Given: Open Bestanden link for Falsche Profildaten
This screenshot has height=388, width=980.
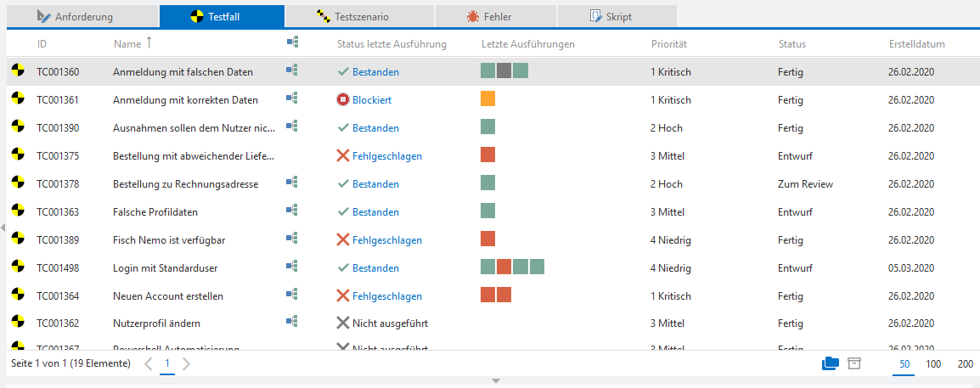Looking at the screenshot, I should (375, 212).
